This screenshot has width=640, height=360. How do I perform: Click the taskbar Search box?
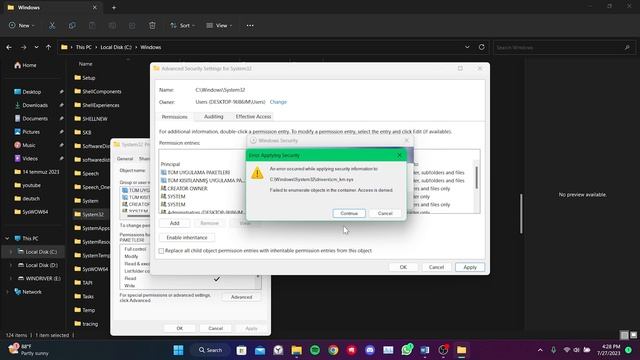coord(211,350)
